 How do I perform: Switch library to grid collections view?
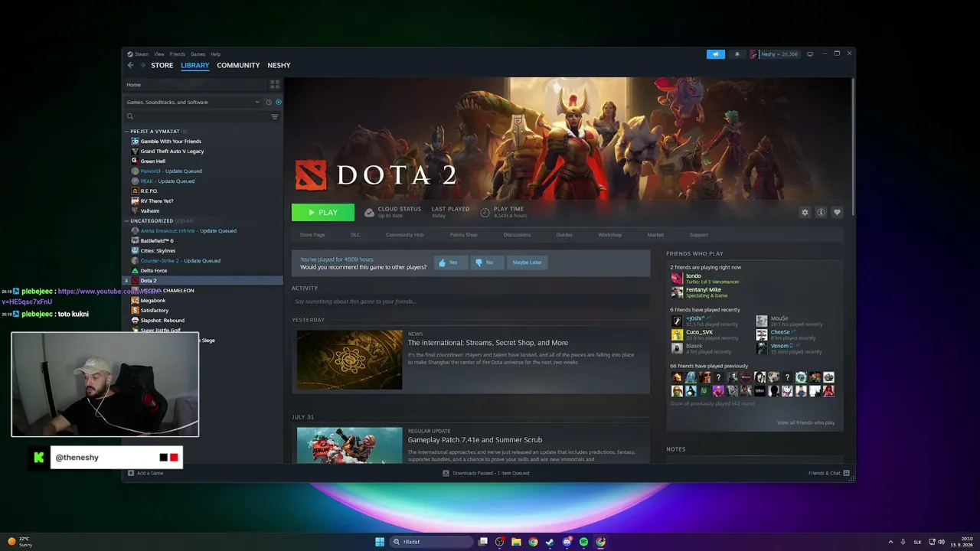[x=275, y=84]
